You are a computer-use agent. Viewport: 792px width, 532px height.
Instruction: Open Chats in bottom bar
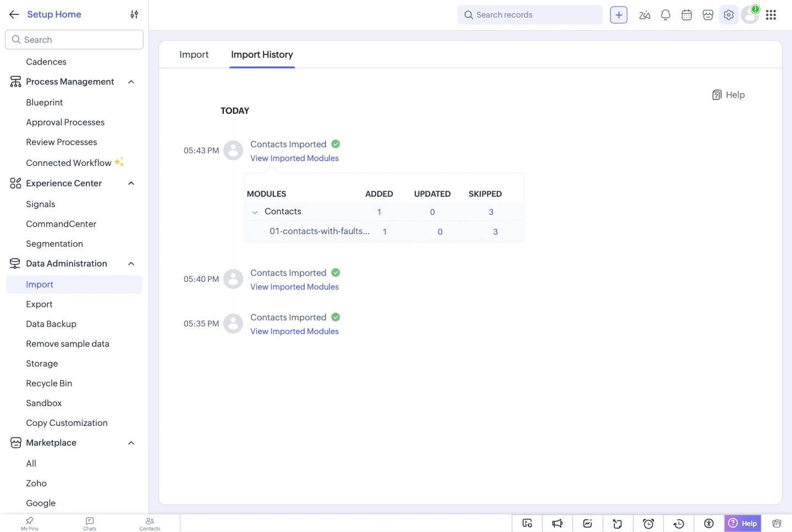(90, 523)
